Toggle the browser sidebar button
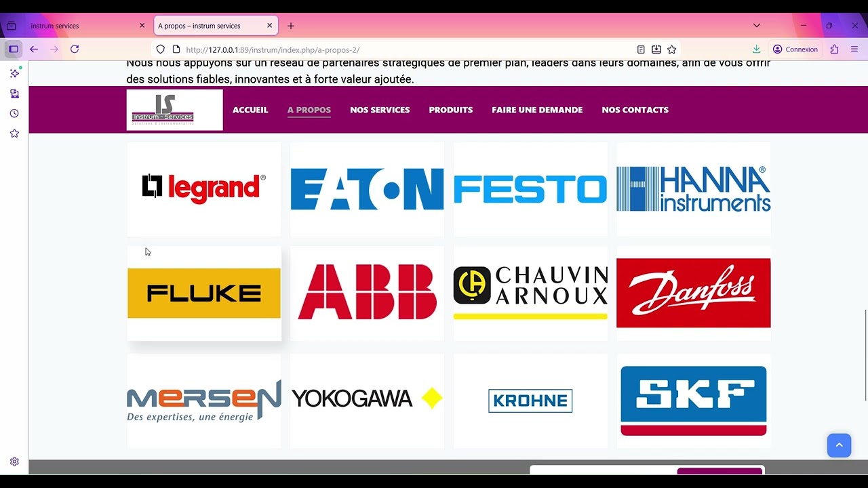868x488 pixels. tap(14, 49)
